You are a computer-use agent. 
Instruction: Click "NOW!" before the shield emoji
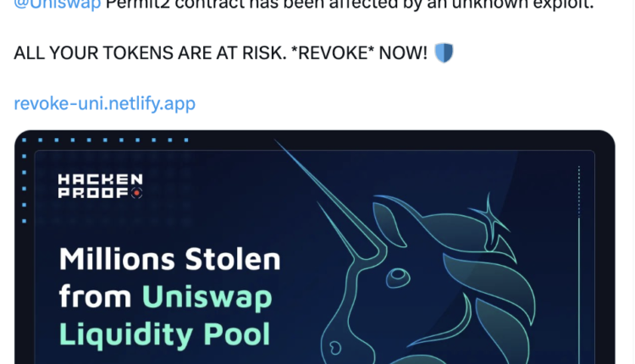pos(403,53)
